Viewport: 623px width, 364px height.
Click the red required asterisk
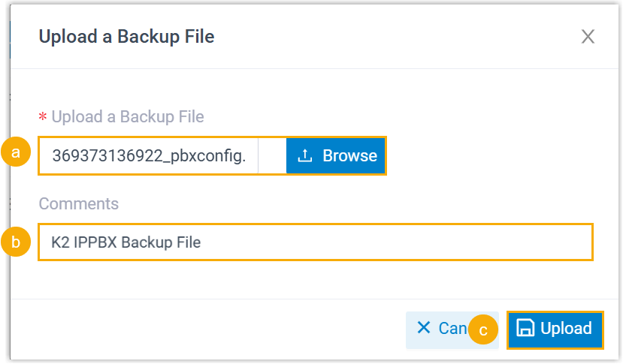[43, 118]
